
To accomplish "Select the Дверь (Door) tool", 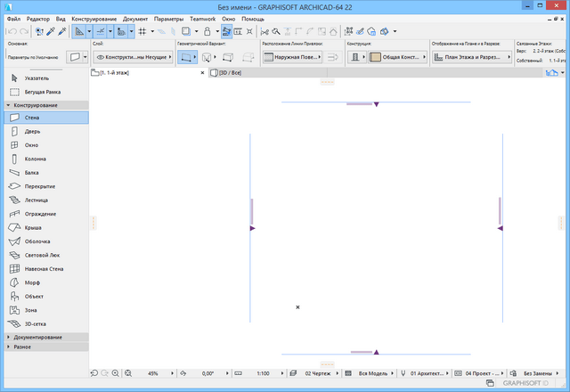I will (x=32, y=131).
